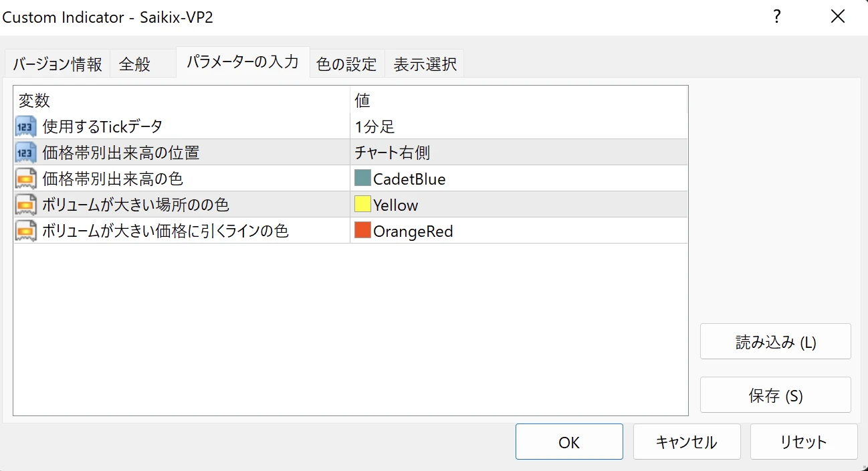
Task: Switch to the バージョン情報 tab
Action: [x=58, y=64]
